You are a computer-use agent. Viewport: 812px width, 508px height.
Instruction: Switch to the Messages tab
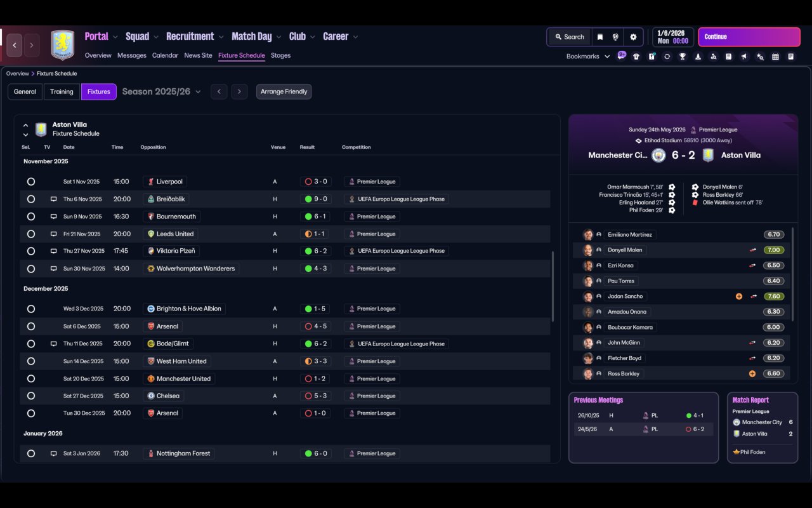tap(132, 55)
